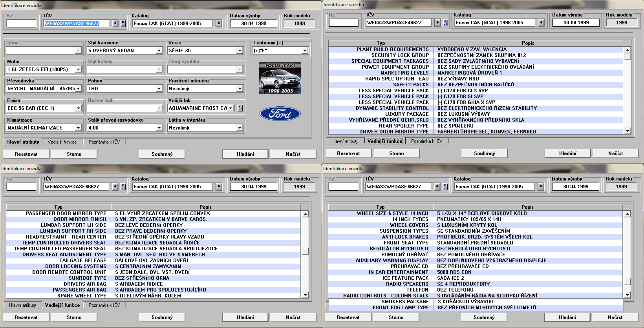Click IČV revert arrow icon in Hlavní atributy window
Image resolution: width=644 pixels, height=328 pixels.
[x=123, y=24]
